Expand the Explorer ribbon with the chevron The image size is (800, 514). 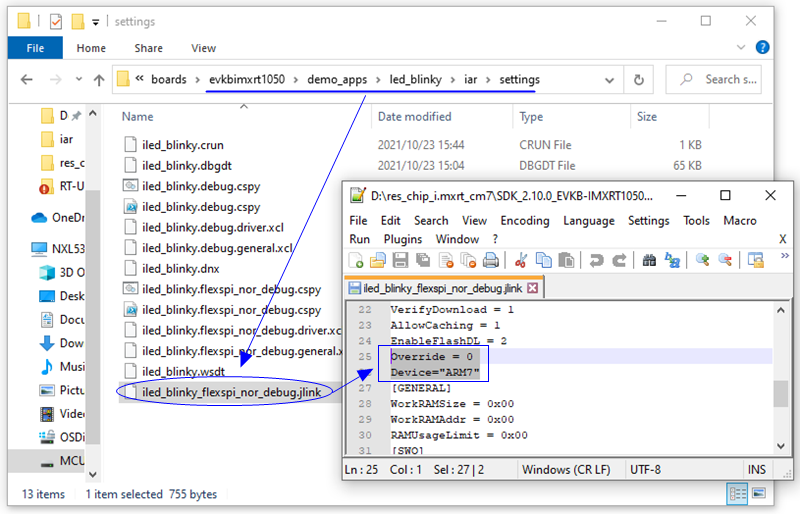click(x=740, y=47)
